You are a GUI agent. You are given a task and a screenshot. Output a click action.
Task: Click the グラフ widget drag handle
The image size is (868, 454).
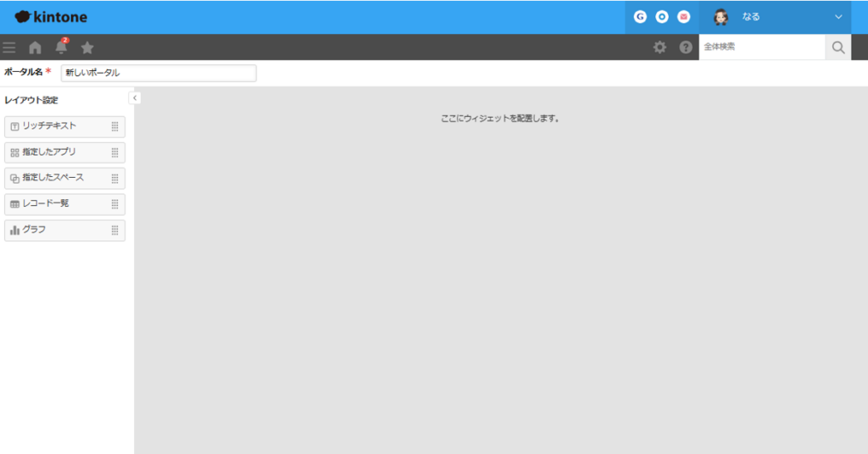[x=115, y=230]
